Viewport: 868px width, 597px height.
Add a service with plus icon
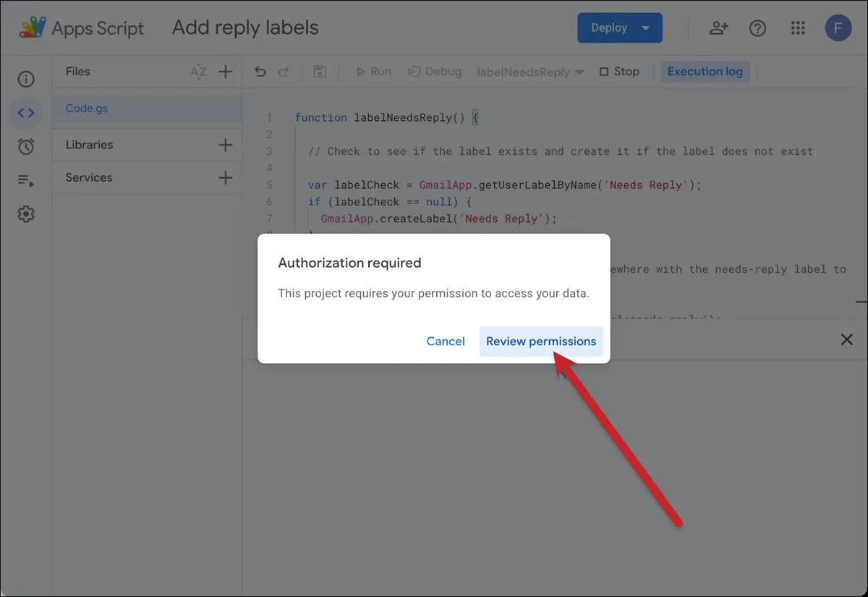[226, 177]
